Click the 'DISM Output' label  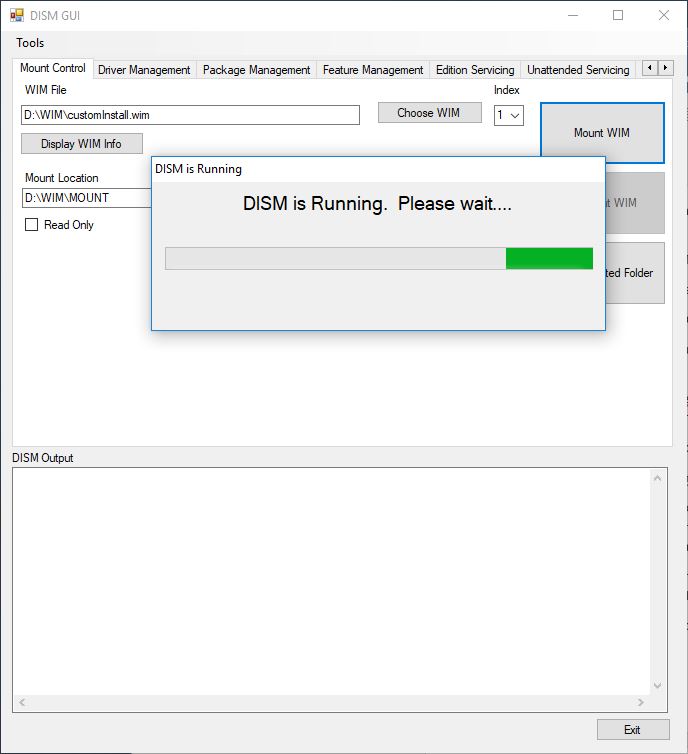43,458
